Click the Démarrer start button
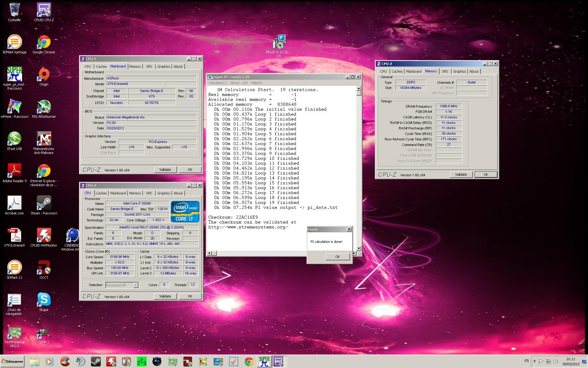Viewport: 588px width, 368px height. click(12, 362)
